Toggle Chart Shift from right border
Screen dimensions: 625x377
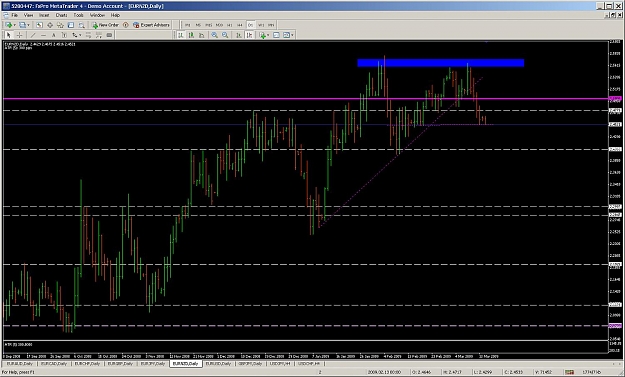click(250, 35)
